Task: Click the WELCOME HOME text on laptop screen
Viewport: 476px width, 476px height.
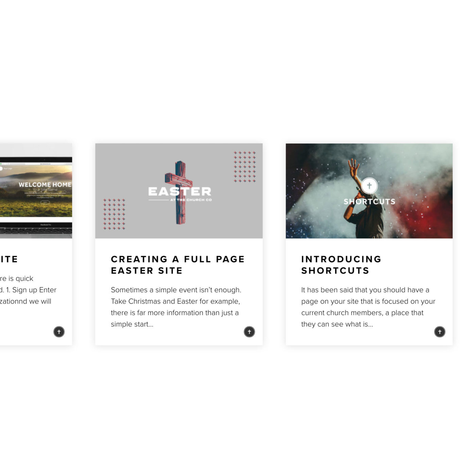Action: (x=45, y=185)
